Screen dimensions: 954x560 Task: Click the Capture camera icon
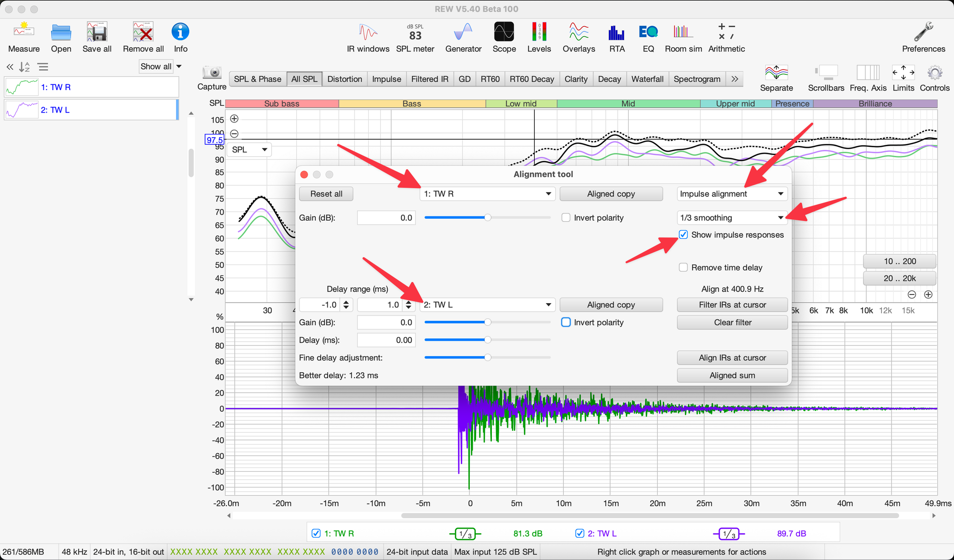pos(212,73)
